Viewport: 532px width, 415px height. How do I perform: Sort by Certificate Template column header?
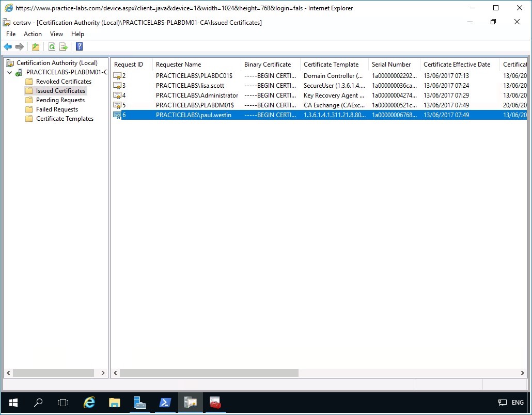pyautogui.click(x=335, y=65)
